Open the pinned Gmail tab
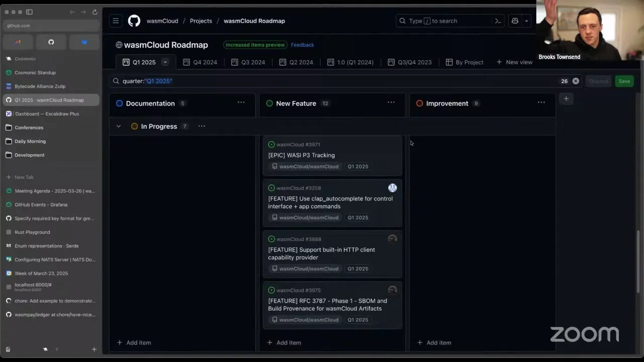The width and height of the screenshot is (644, 362). (18, 42)
